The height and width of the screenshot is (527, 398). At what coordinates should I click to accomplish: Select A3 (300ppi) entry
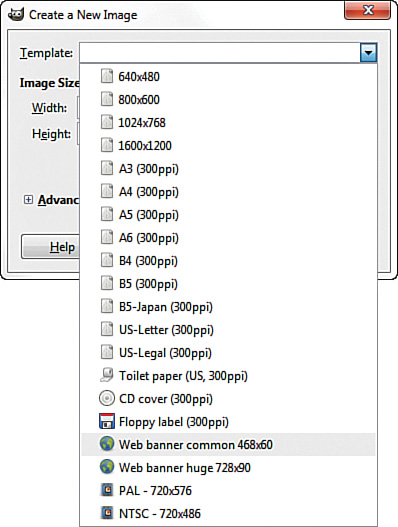[x=228, y=169]
